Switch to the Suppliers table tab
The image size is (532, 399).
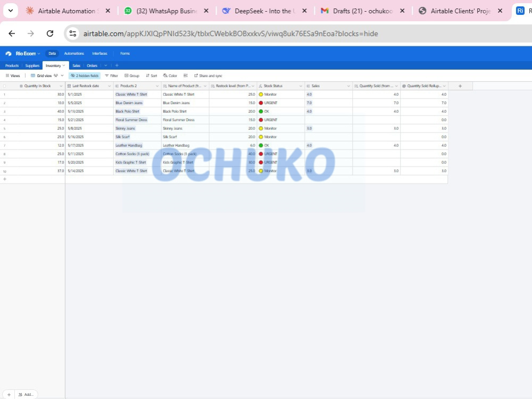[x=32, y=66]
